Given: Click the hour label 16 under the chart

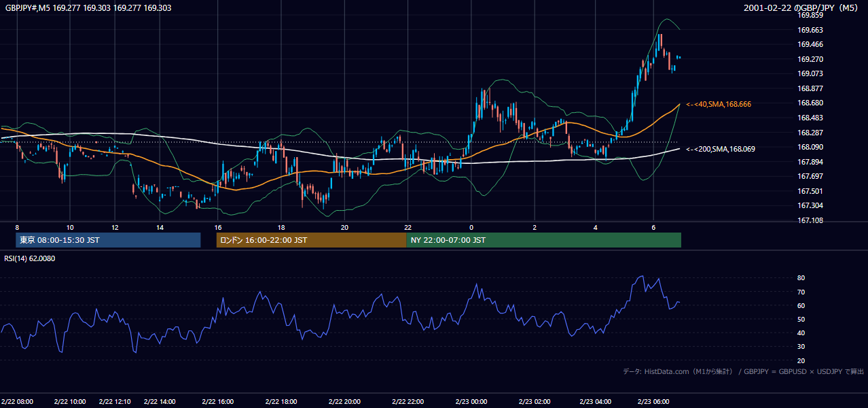Looking at the screenshot, I should [x=218, y=227].
